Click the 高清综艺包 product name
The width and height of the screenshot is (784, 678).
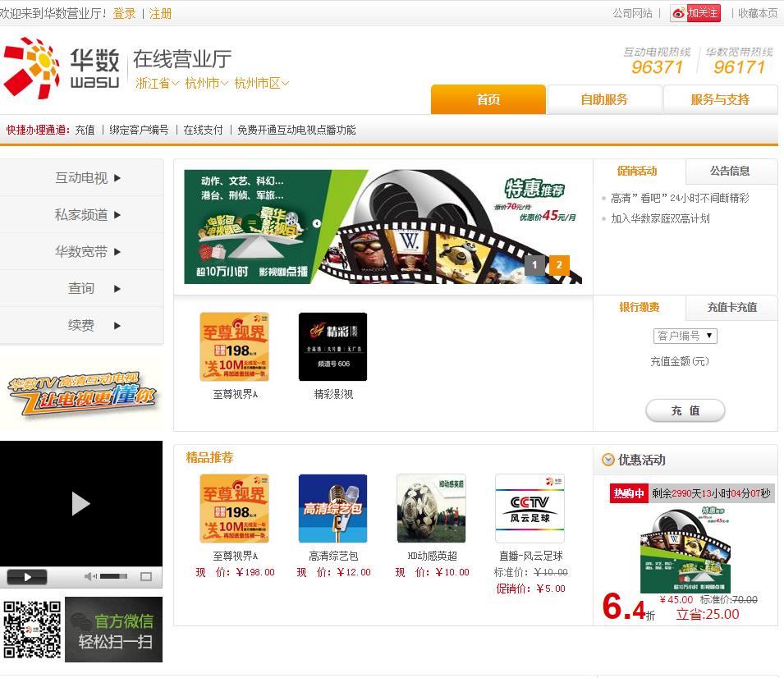(333, 556)
